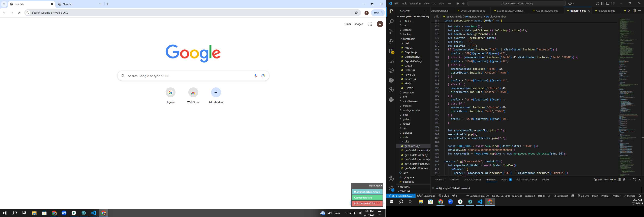The width and height of the screenshot is (644, 217).
Task: Collapse the utils folder
Action: pyautogui.click(x=405, y=137)
